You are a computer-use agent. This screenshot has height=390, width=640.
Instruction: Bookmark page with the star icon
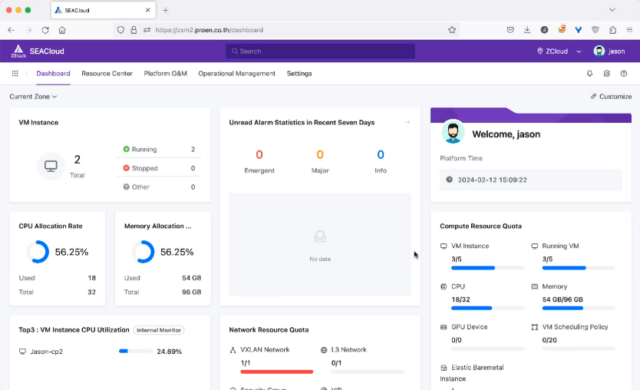tap(452, 30)
